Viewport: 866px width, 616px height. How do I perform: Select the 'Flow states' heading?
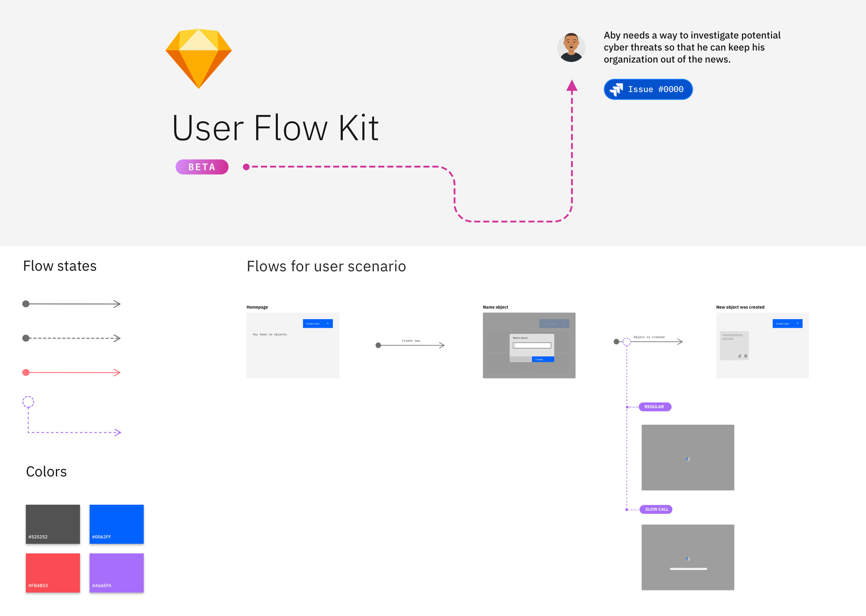60,266
